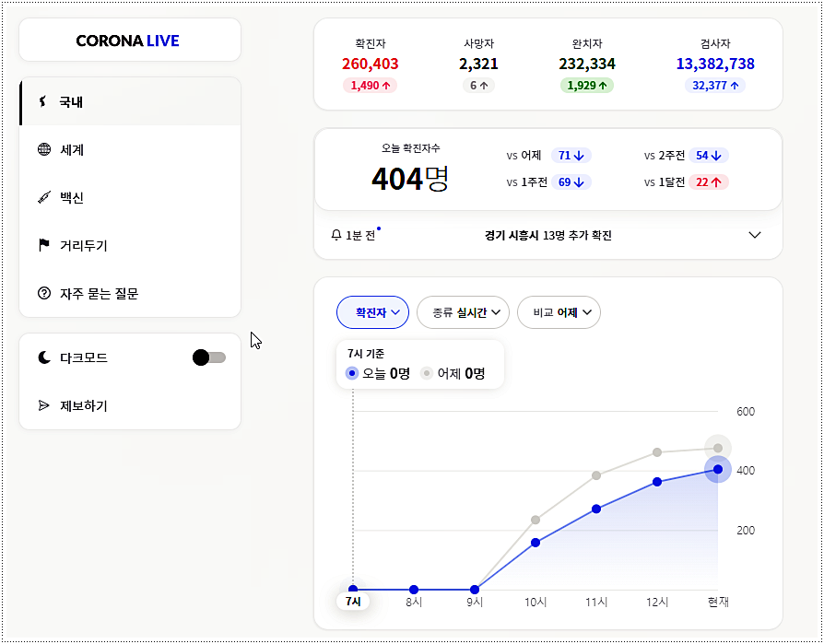The width and height of the screenshot is (824, 644).
Task: Open the 종류 실시간 dropdown
Action: [463, 312]
